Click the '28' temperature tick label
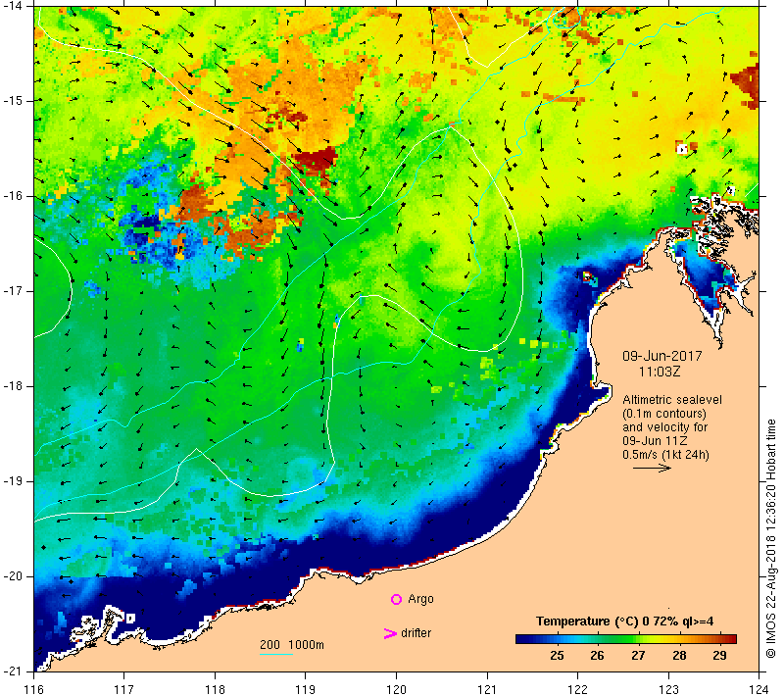The height and width of the screenshot is (696, 784). pyautogui.click(x=679, y=656)
